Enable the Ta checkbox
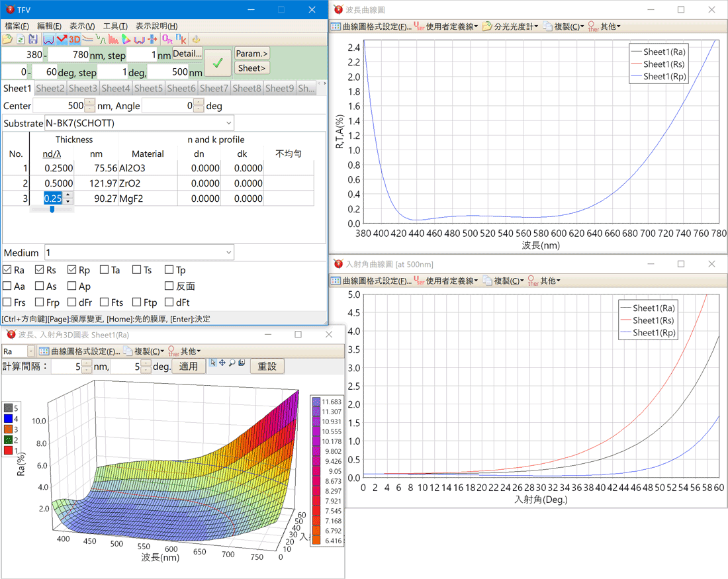The image size is (728, 579). pos(105,270)
